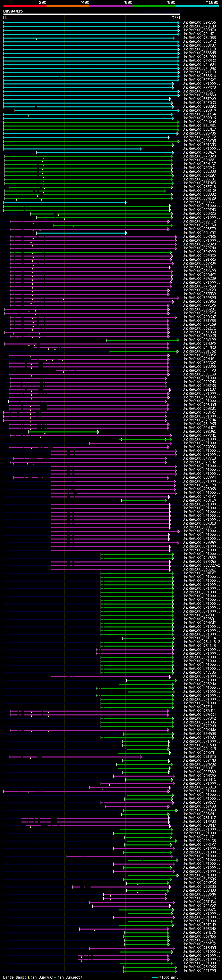222x980 pixels.
Task: Select the UniRef100_Q7XIK9 label
Action: coord(199,72)
